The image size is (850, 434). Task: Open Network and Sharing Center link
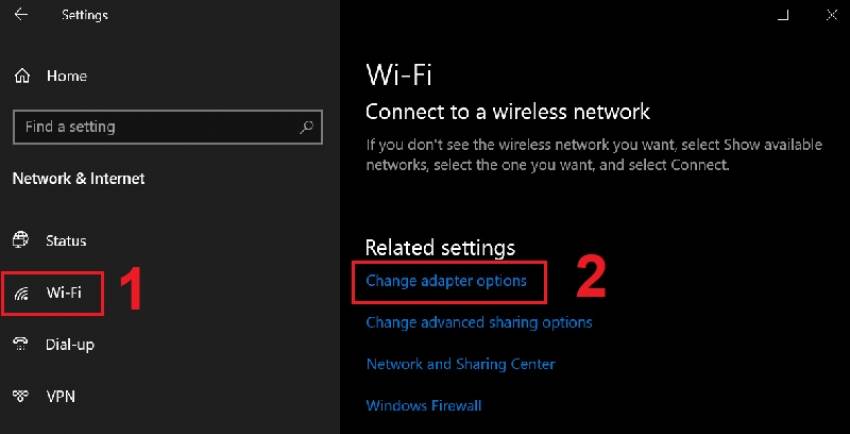pyautogui.click(x=460, y=364)
